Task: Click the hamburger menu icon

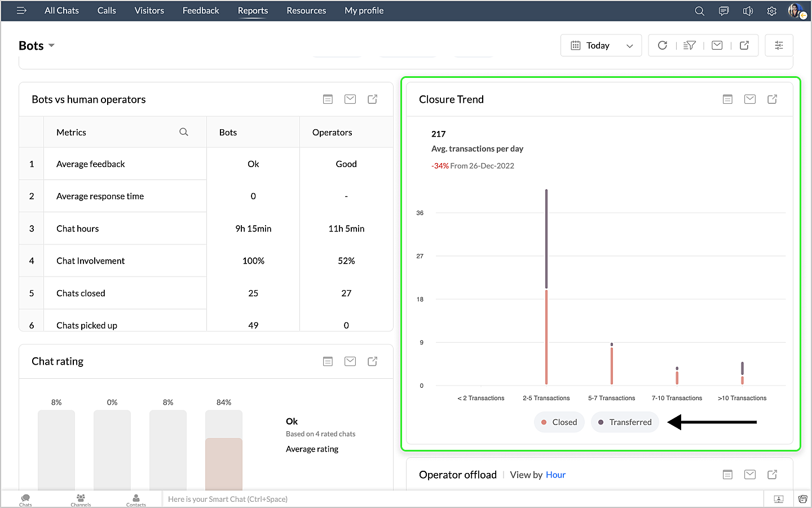Action: [21, 11]
